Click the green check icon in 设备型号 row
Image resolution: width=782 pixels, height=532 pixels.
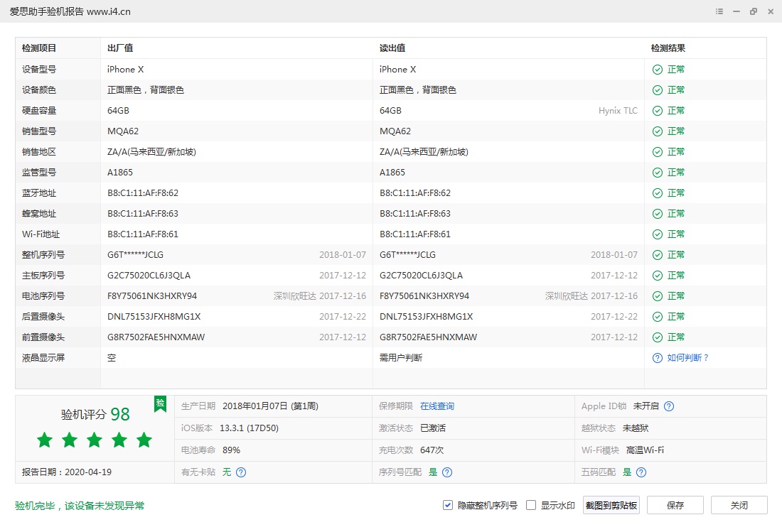point(658,70)
